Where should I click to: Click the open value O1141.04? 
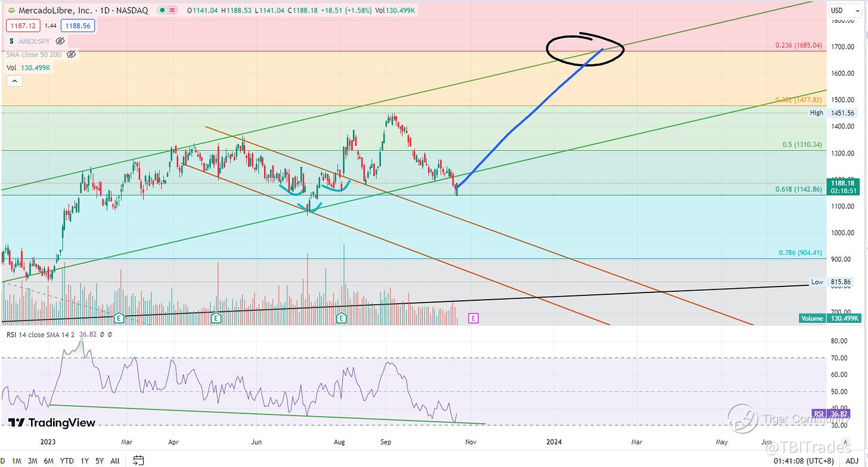click(203, 11)
